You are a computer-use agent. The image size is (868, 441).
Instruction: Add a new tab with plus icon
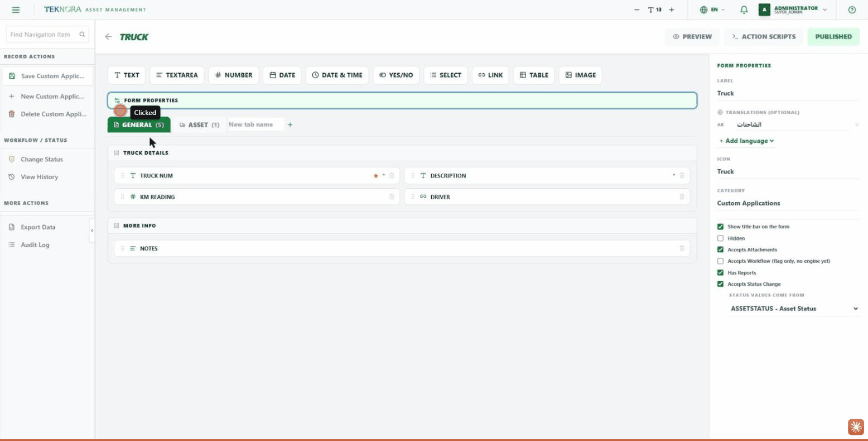pos(290,124)
